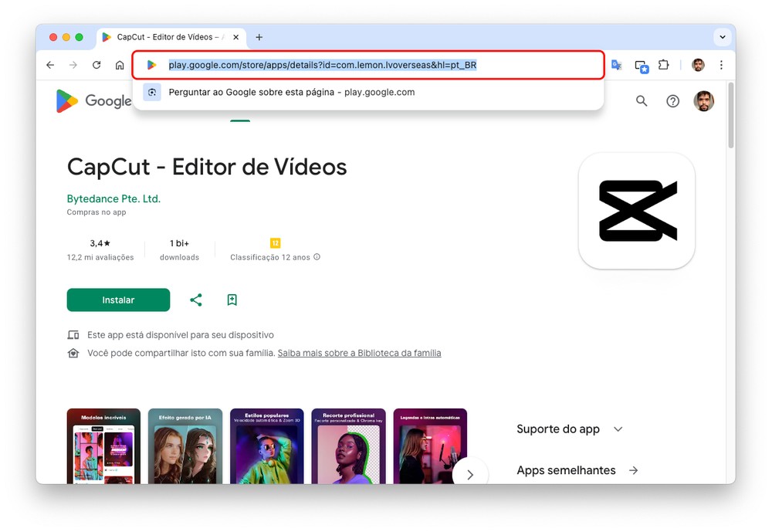Viewport: 772px width, 532px height.
Task: Open the Legendas e letras automáticas screenshot
Action: pyautogui.click(x=430, y=446)
